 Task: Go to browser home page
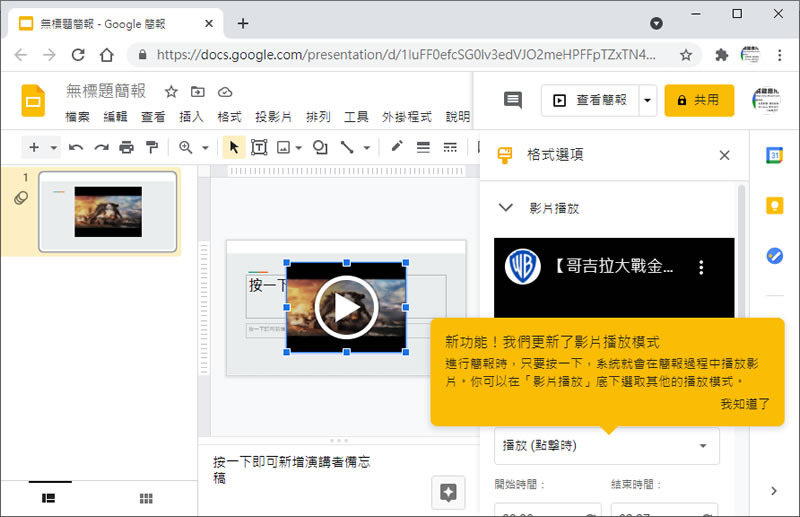(107, 55)
